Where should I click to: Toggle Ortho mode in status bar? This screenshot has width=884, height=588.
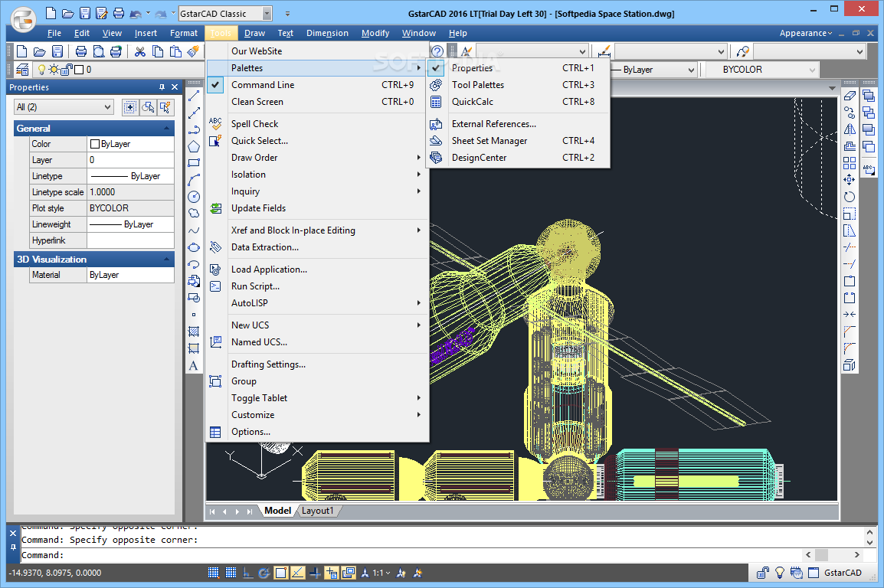coord(247,573)
